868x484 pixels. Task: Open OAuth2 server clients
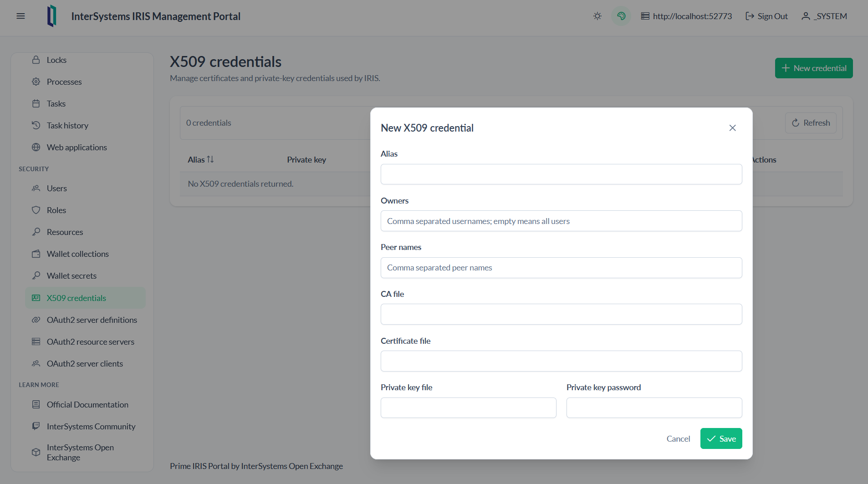tap(85, 363)
